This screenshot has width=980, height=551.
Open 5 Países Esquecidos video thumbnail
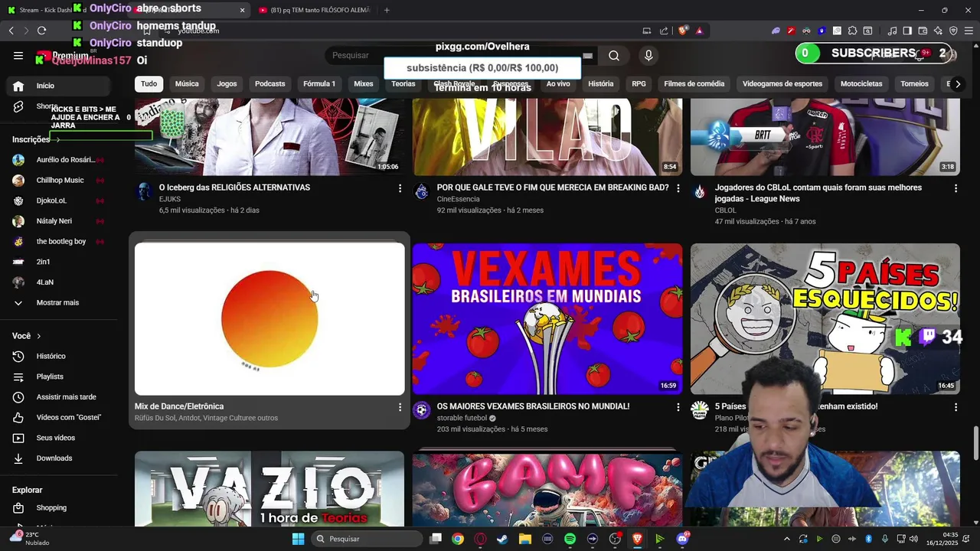[x=825, y=319]
